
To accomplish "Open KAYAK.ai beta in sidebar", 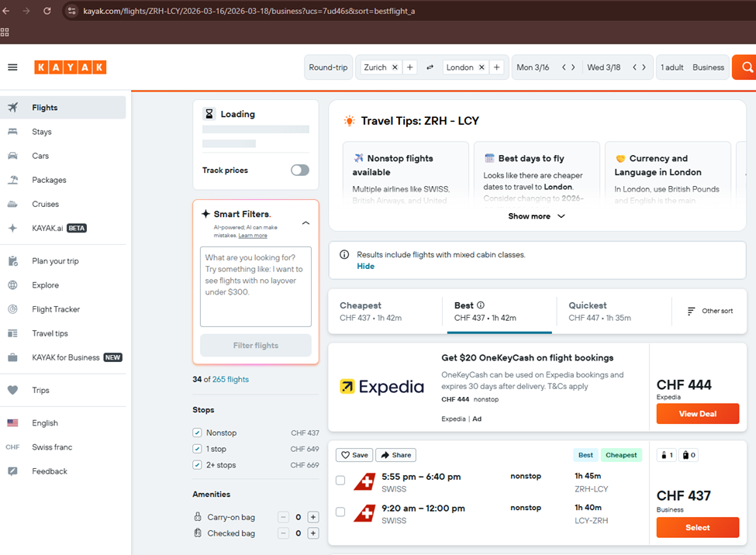I will pyautogui.click(x=63, y=228).
